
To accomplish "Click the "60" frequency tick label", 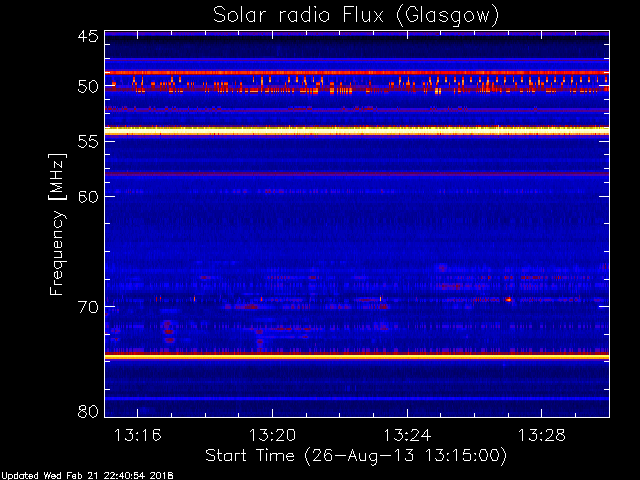I will (88, 197).
